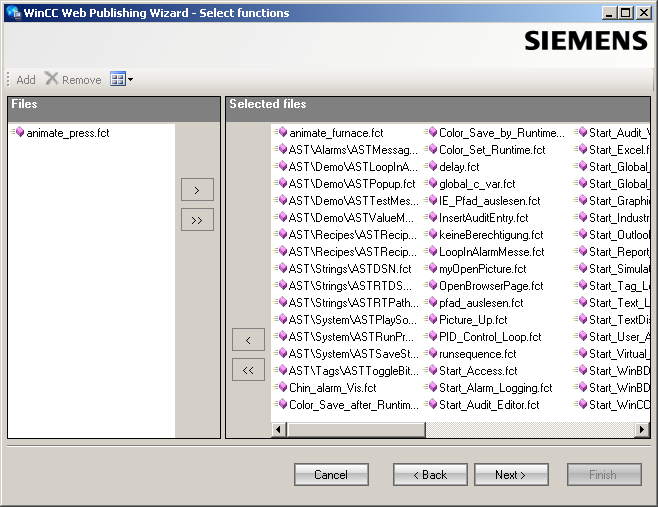Click the Start_Access.fct file icon
This screenshot has width=658, height=507.
[x=431, y=371]
